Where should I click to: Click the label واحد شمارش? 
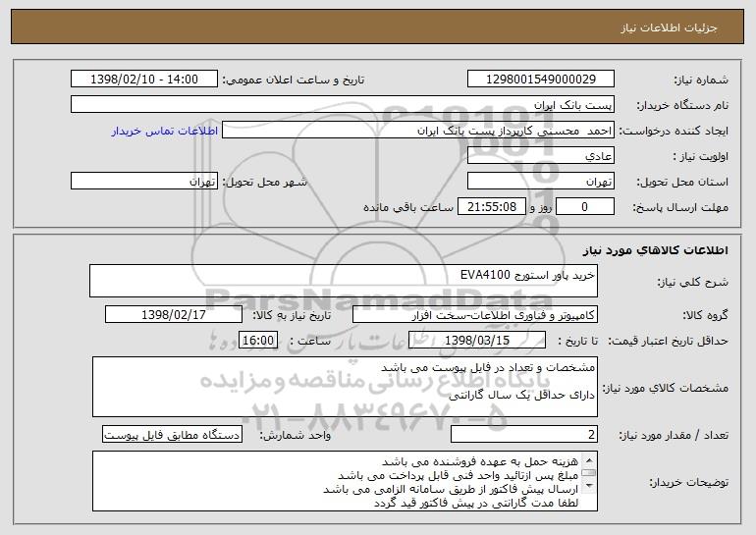pos(296,436)
